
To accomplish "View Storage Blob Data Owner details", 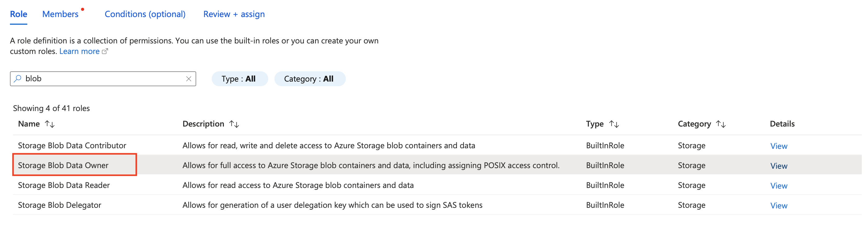I will (x=778, y=166).
